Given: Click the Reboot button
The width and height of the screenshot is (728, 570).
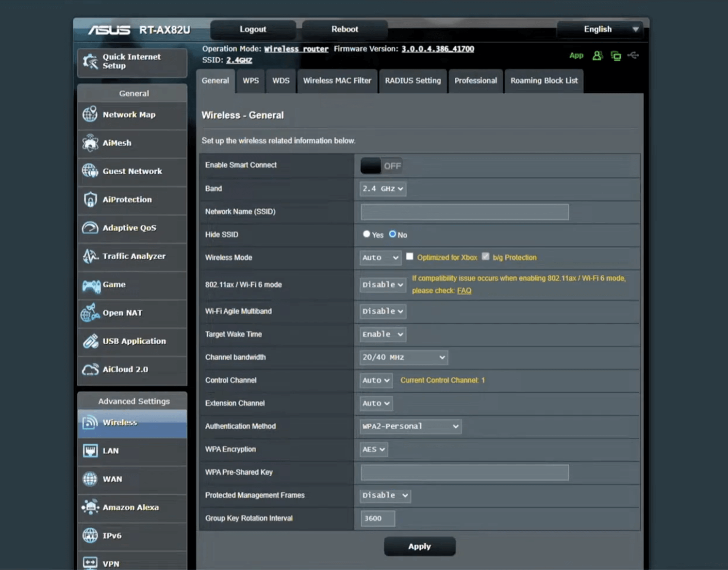Looking at the screenshot, I should click(x=345, y=29).
